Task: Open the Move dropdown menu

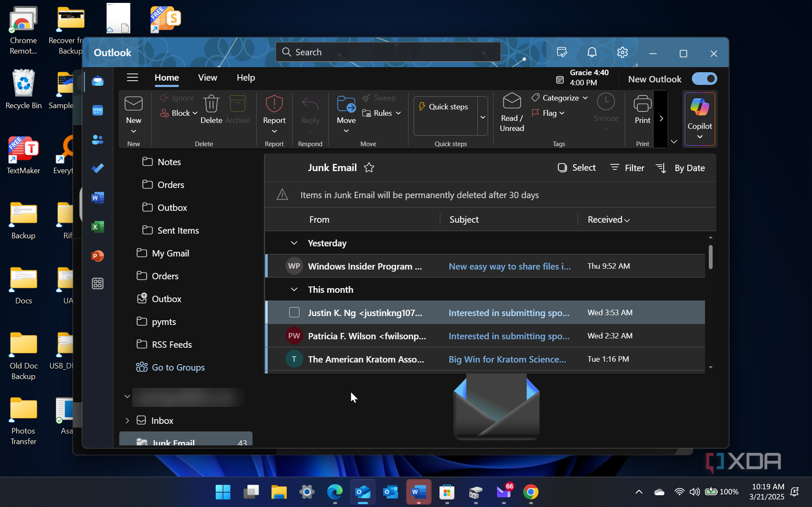Action: coord(346,130)
